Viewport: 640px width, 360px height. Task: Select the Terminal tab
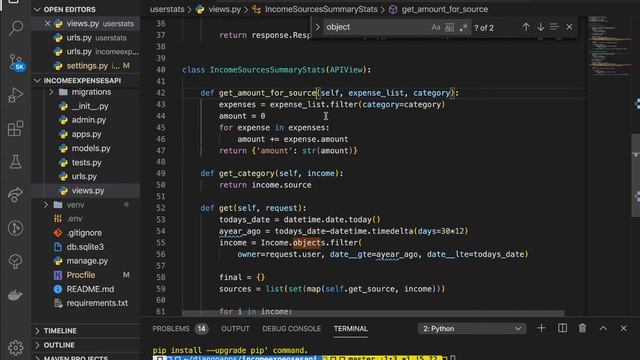351,329
